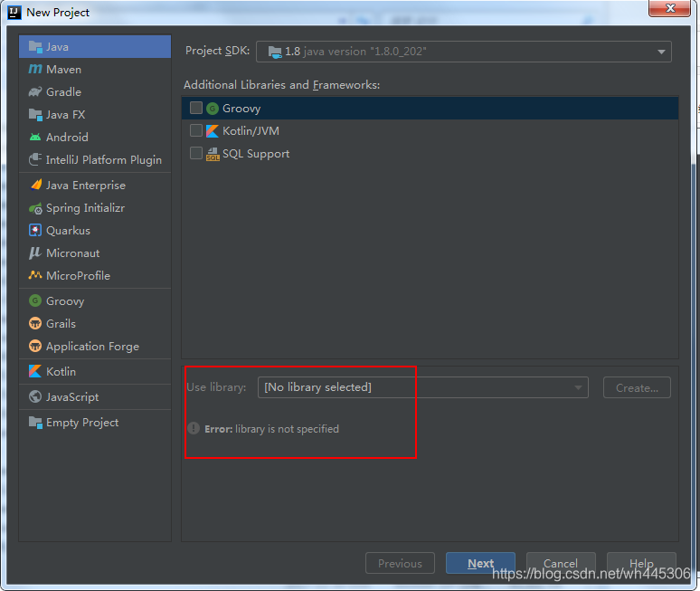Click the IntelliJ logo in title bar
This screenshot has height=591, width=700.
pyautogui.click(x=14, y=13)
